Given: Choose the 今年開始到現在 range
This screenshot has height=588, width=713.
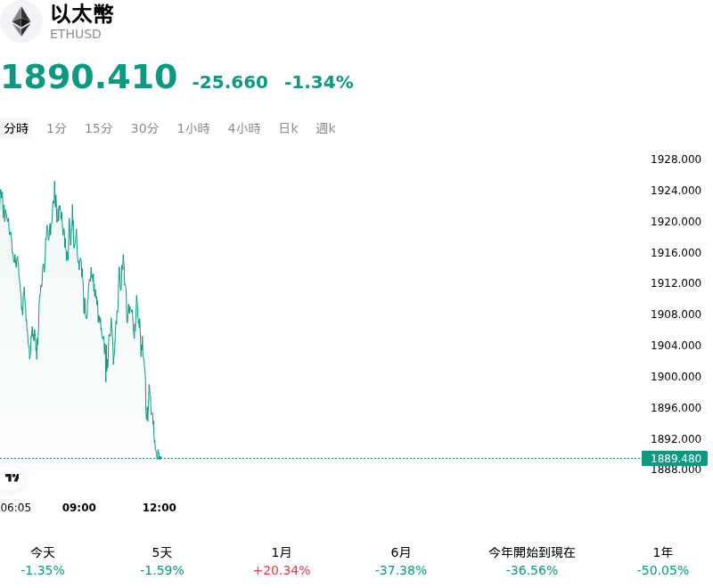Looking at the screenshot, I should tap(531, 561).
